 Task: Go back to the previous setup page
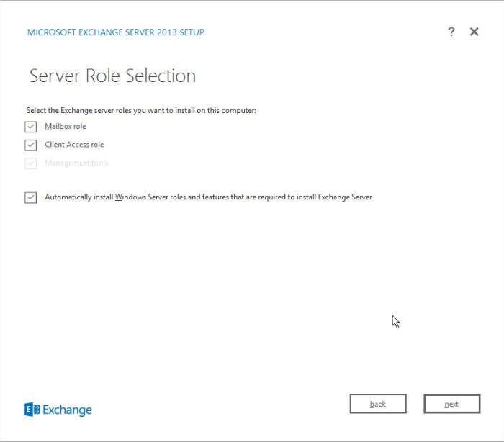[378, 404]
